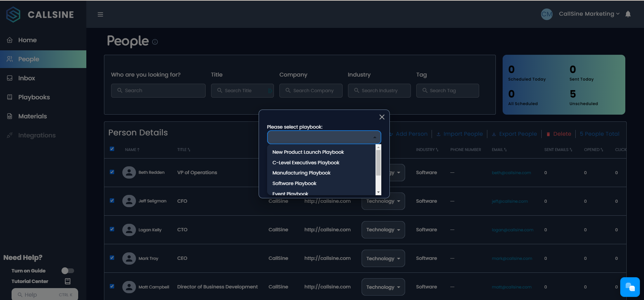Viewport: 644px width, 300px height.
Task: Choose Manufacturing Playbook from list
Action: (x=301, y=173)
